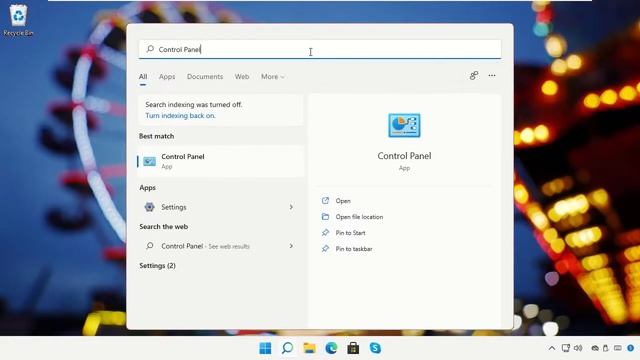640x360 pixels.
Task: Click Control Panel title in preview pane
Action: pos(404,156)
